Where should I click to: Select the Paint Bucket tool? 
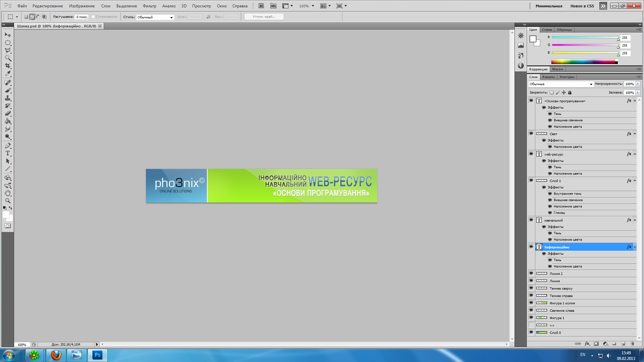7,121
